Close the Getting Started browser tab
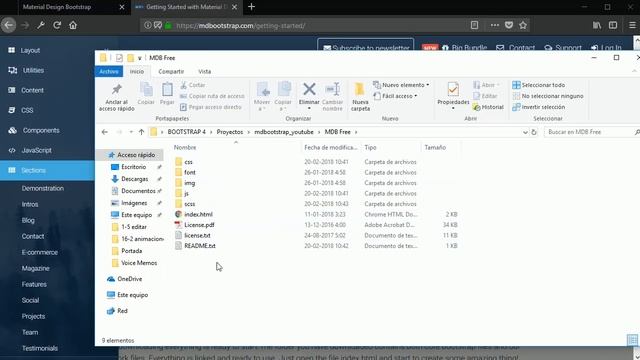Viewport: 640px width, 360px height. (x=234, y=7)
